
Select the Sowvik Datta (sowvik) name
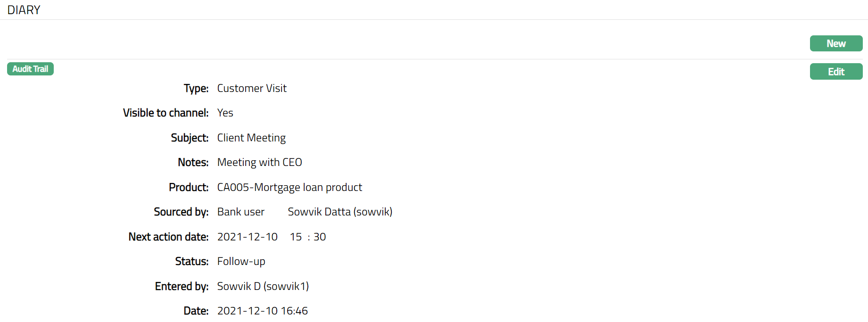tap(340, 212)
